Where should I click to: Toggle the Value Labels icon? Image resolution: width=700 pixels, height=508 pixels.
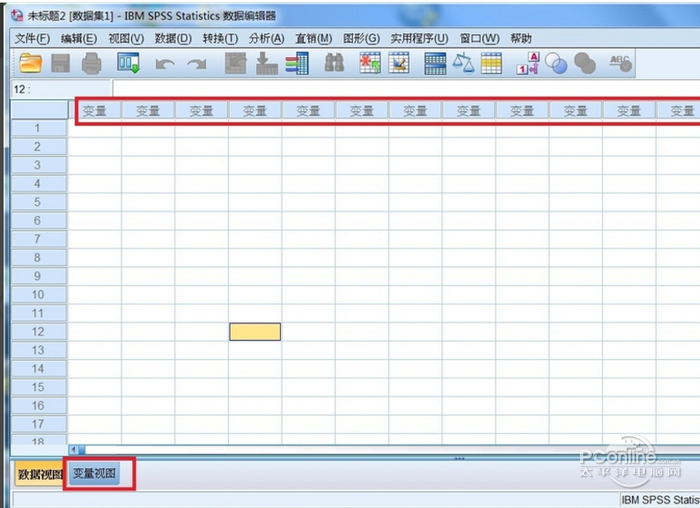coord(528,63)
